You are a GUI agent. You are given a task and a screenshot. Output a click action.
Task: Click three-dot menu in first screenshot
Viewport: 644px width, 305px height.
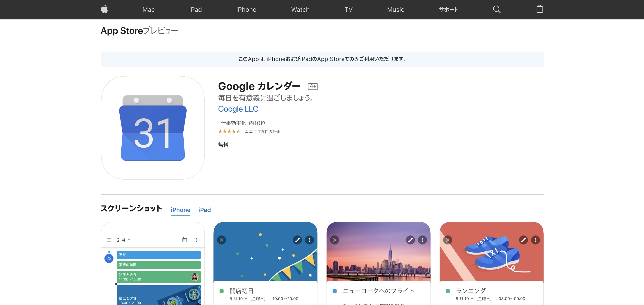pyautogui.click(x=197, y=240)
